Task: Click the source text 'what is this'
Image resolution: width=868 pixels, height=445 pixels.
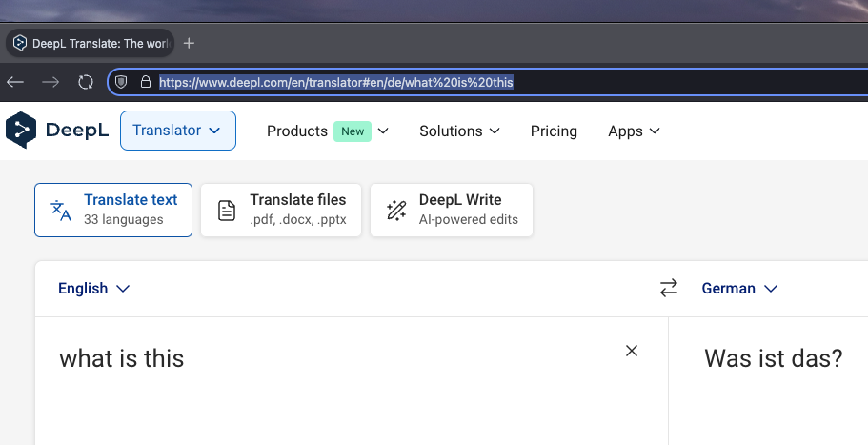Action: (x=122, y=359)
